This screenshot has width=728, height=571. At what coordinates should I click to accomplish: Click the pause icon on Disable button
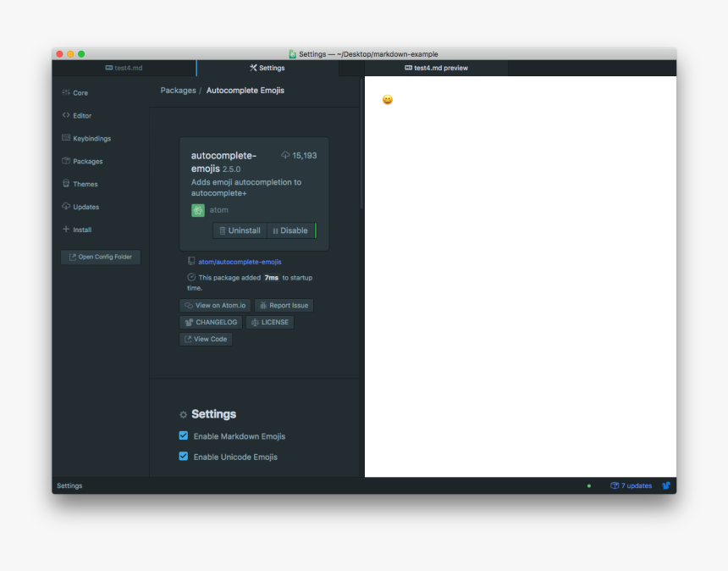pos(275,231)
